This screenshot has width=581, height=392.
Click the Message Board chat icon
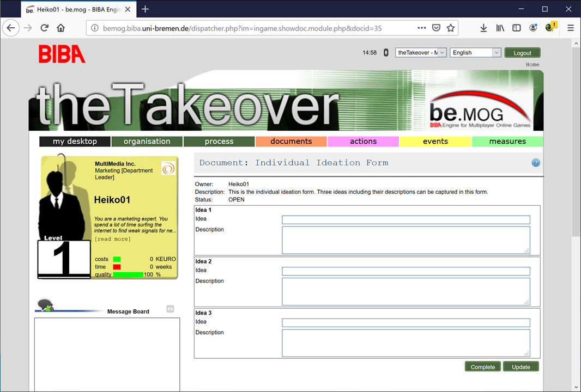point(46,305)
